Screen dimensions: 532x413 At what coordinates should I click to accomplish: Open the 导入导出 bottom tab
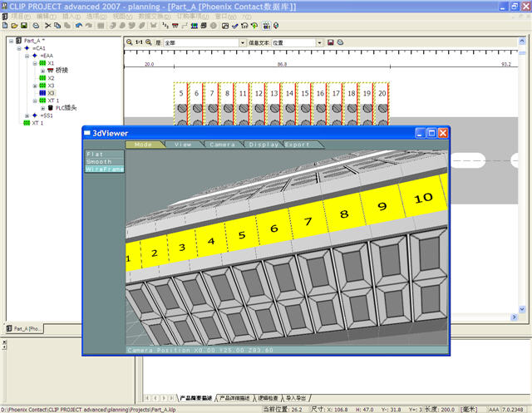point(296,398)
